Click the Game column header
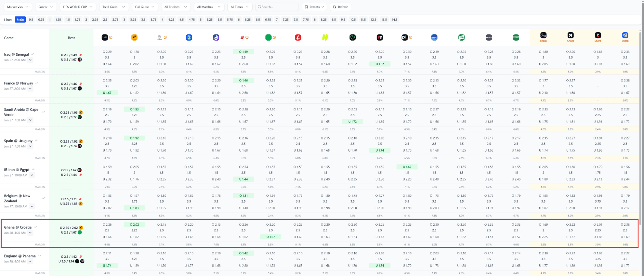644x276 pixels. [x=9, y=38]
